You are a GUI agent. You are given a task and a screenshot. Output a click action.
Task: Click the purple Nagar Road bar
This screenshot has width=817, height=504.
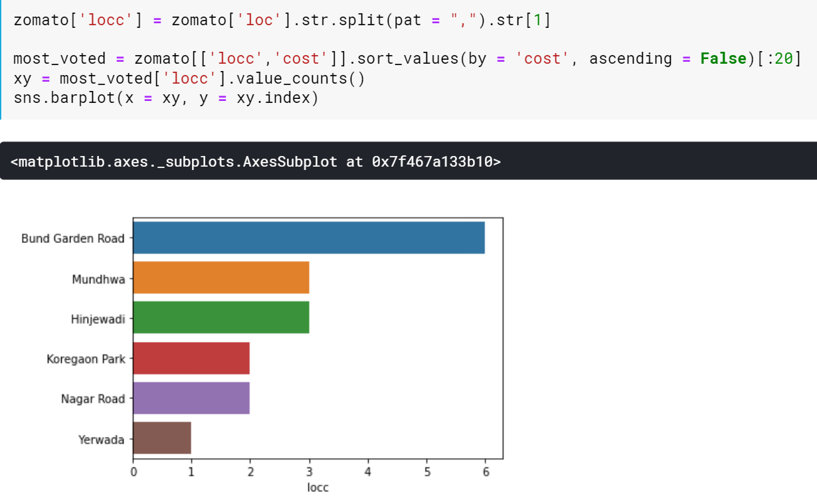click(191, 398)
